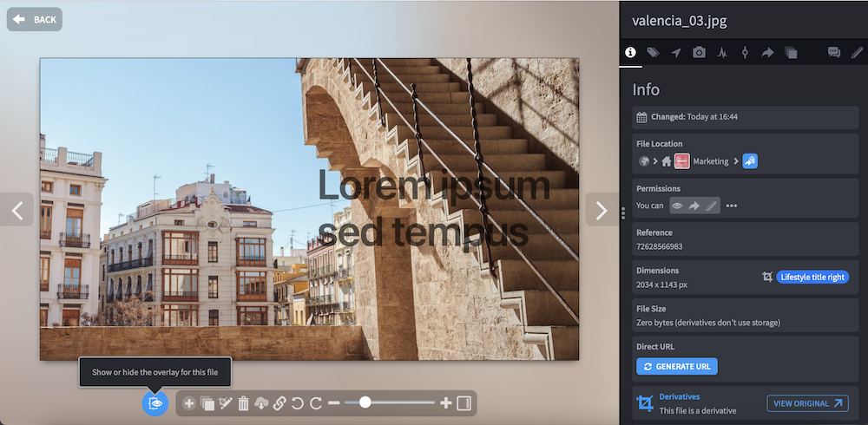Open the pencil edit tab
Screen dimensions: 868x425
857,53
